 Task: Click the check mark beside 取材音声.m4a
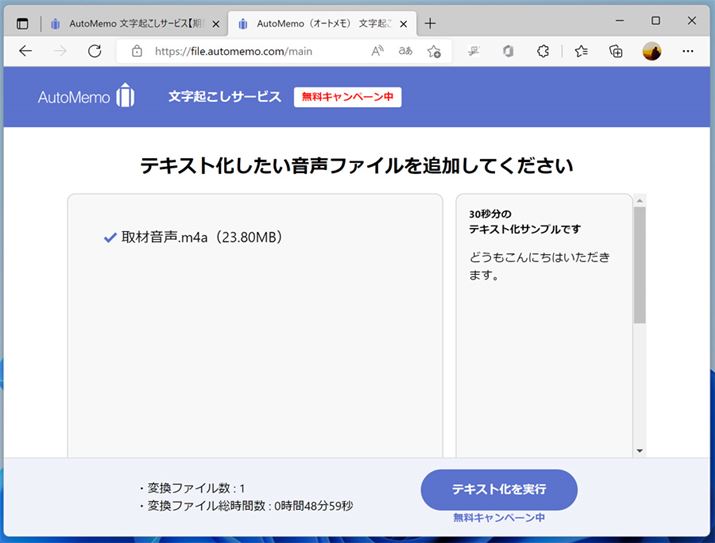[110, 238]
